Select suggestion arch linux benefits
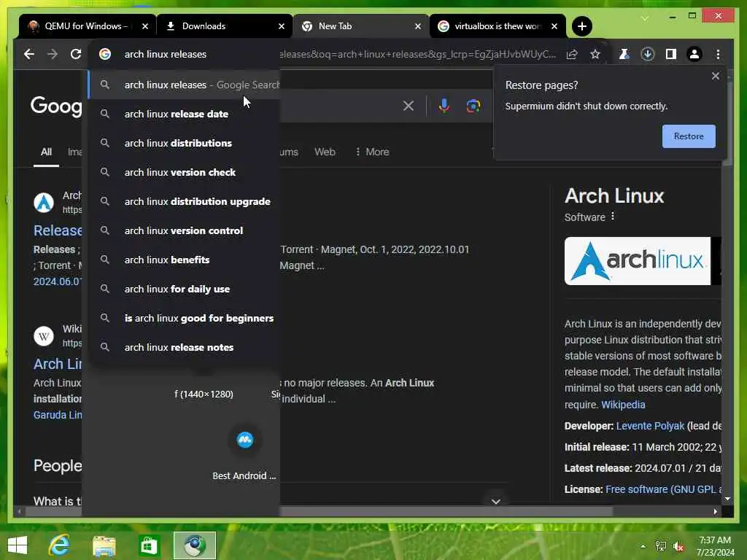747x560 pixels. (185, 260)
